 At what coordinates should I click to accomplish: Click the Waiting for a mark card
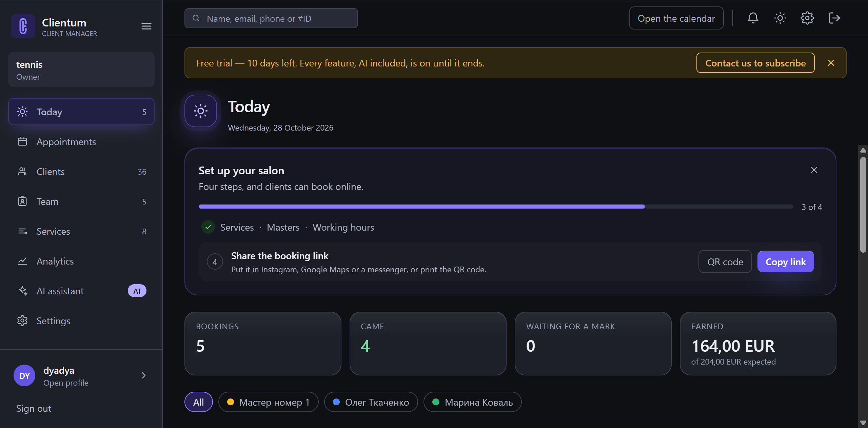[593, 343]
